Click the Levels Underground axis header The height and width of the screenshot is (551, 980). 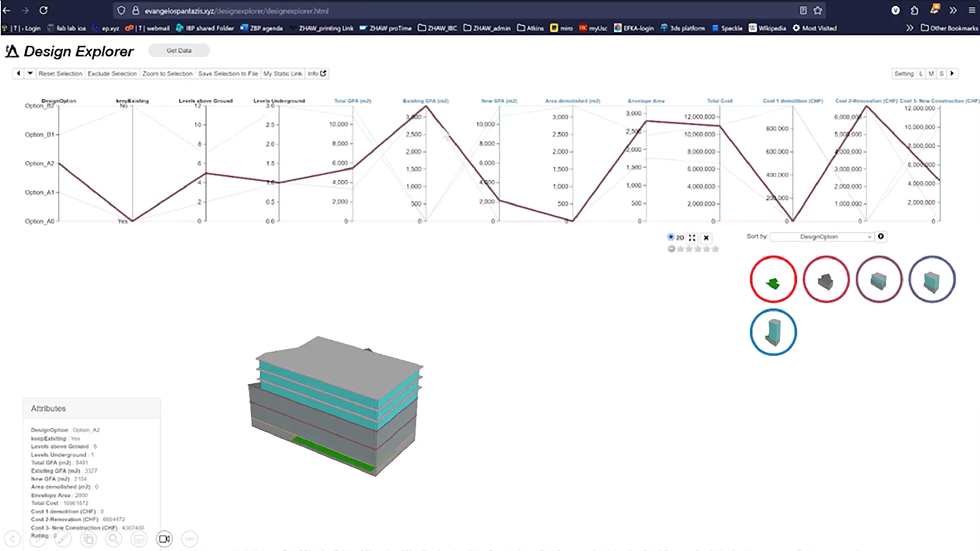pos(279,101)
